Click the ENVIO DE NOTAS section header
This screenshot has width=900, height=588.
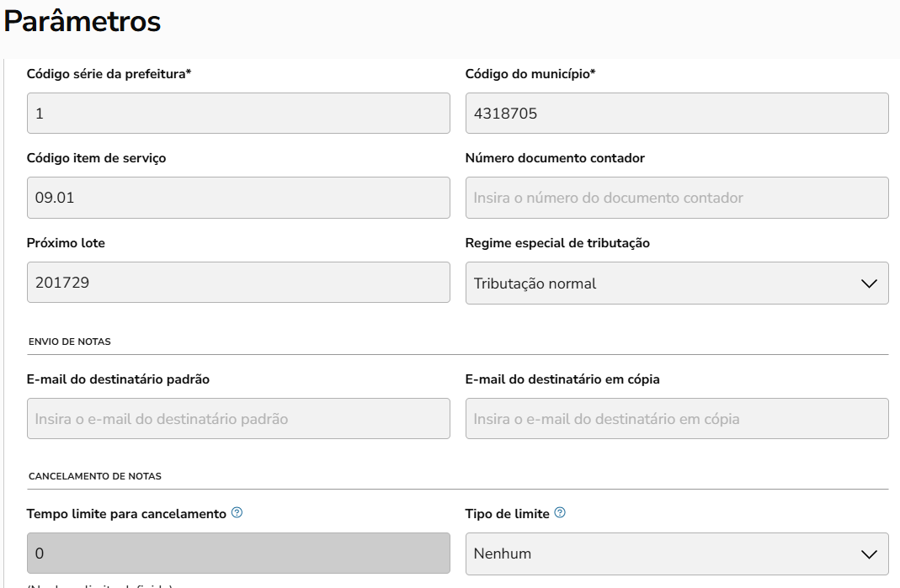point(70,342)
